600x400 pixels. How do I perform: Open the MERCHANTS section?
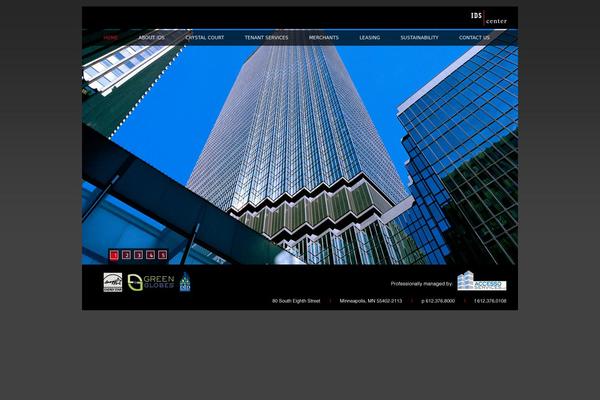tap(324, 38)
